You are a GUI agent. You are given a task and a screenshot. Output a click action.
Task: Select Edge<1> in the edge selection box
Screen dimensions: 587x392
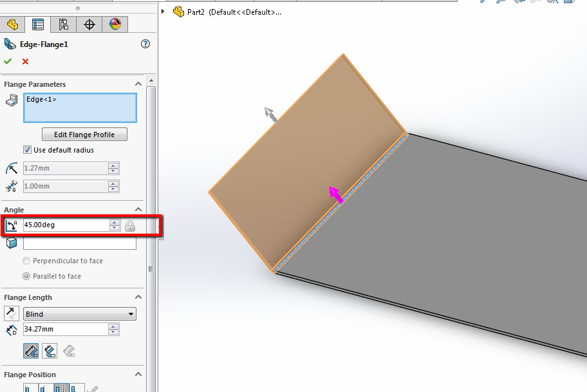coord(41,99)
